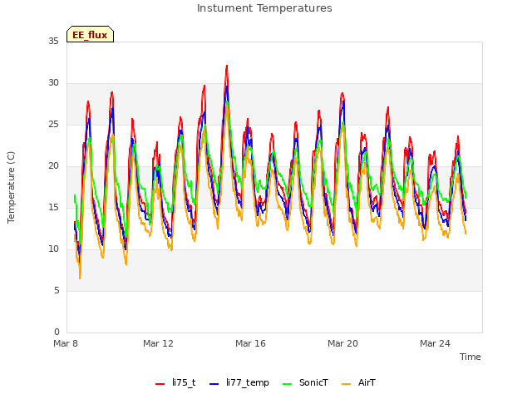This screenshot has height=399, width=532.
Task: Click the 25 y-axis tick label
Action: click(53, 125)
